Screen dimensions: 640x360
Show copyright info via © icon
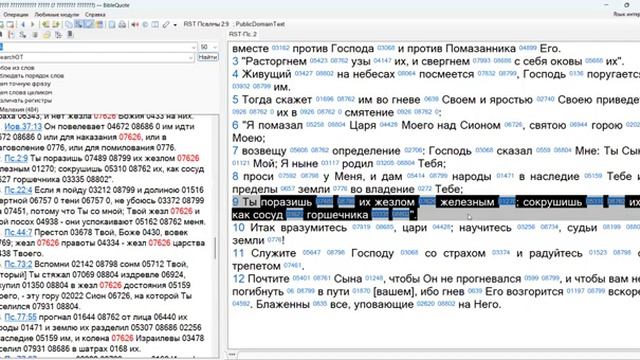tap(145, 24)
